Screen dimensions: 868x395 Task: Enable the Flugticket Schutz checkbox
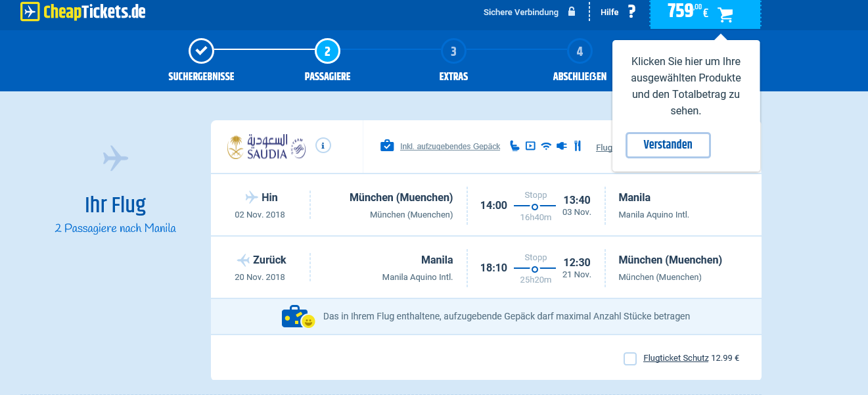point(630,358)
